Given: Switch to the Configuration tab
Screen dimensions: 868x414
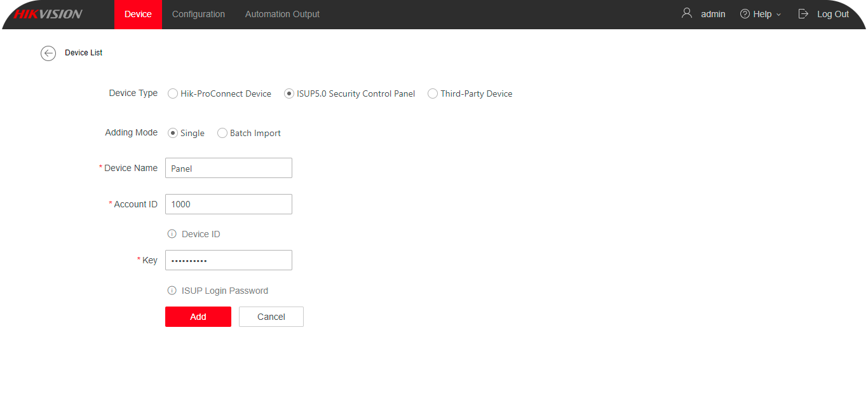Looking at the screenshot, I should 198,14.
